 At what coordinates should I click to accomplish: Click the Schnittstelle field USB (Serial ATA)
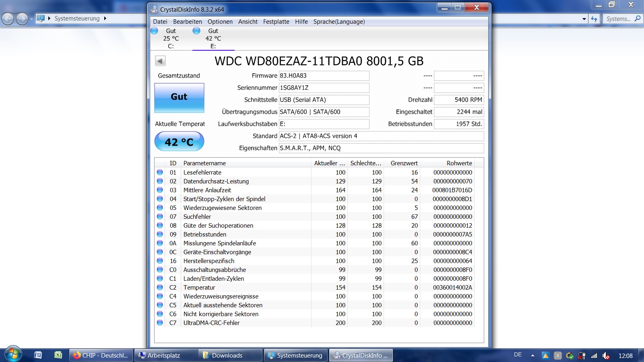click(x=324, y=100)
